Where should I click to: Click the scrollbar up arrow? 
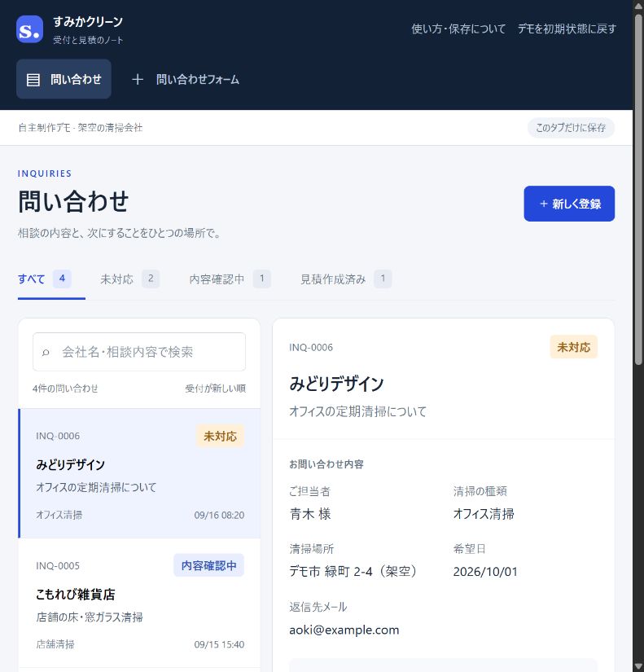pyautogui.click(x=638, y=5)
